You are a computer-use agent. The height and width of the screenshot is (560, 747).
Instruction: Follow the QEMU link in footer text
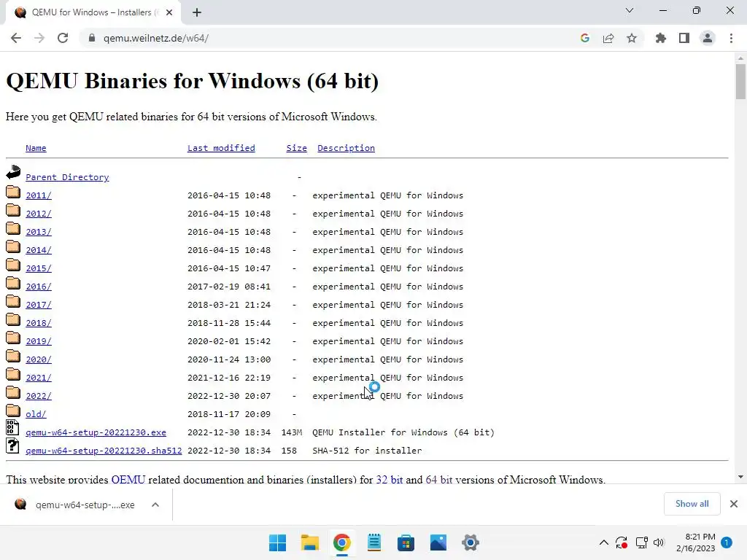click(128, 479)
